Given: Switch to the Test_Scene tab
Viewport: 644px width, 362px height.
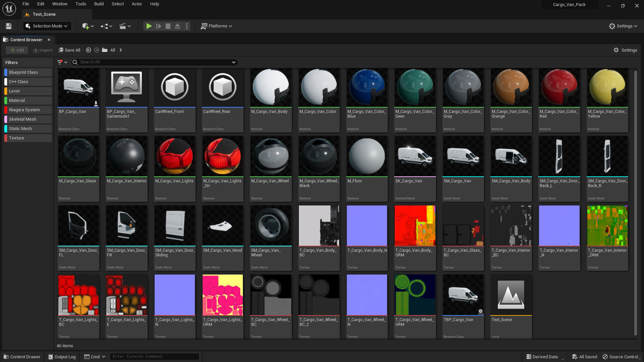Looking at the screenshot, I should click(x=44, y=14).
